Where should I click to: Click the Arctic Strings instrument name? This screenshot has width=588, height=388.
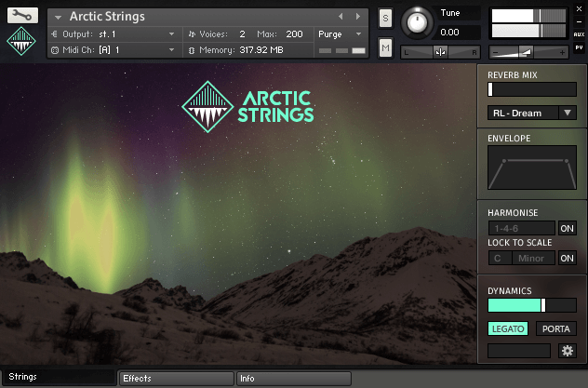pyautogui.click(x=107, y=17)
